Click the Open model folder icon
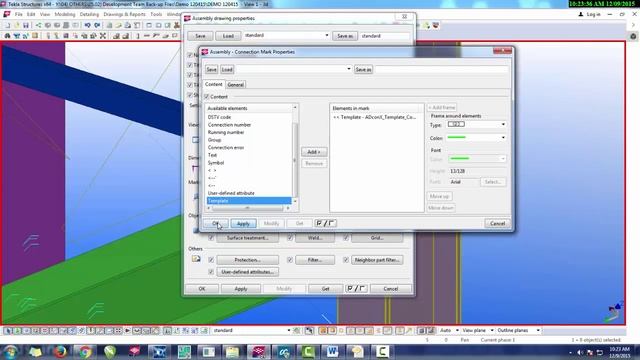The image size is (640, 360). click(x=17, y=25)
